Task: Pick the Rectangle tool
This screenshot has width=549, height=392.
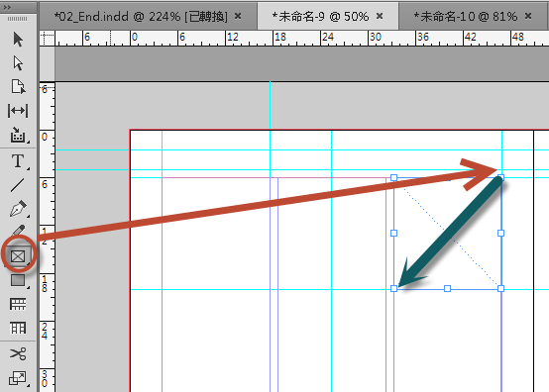Action: 18,280
